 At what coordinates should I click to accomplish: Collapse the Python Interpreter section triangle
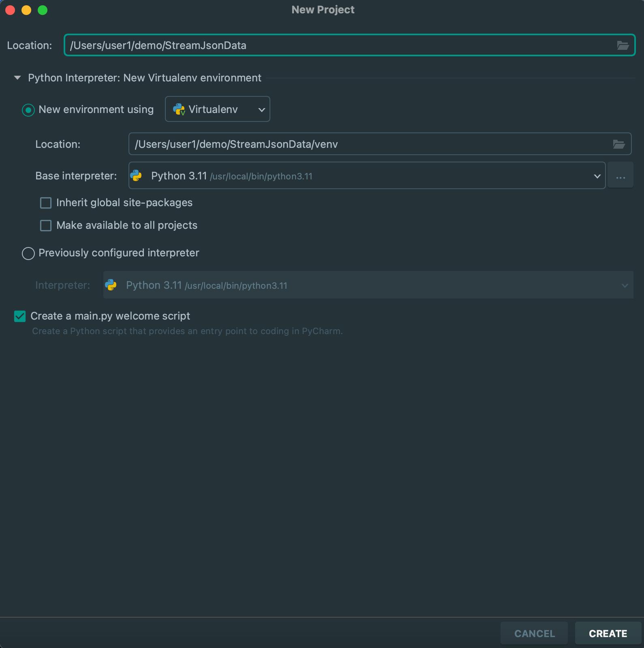click(x=17, y=78)
